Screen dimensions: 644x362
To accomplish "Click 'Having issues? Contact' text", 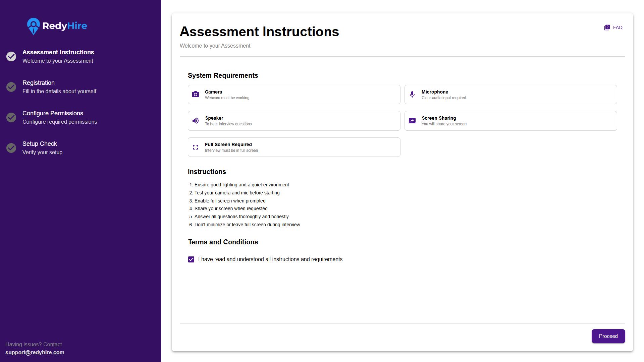I will coord(34,344).
